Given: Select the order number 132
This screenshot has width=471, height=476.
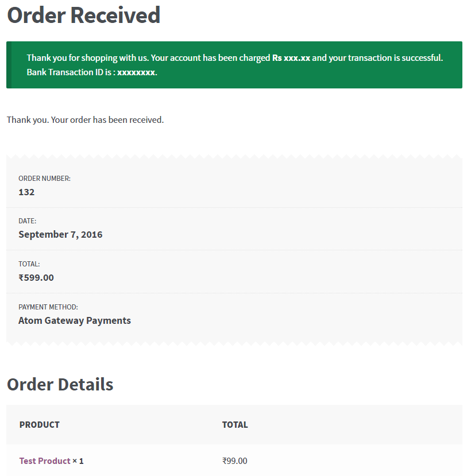Looking at the screenshot, I should click(x=26, y=192).
